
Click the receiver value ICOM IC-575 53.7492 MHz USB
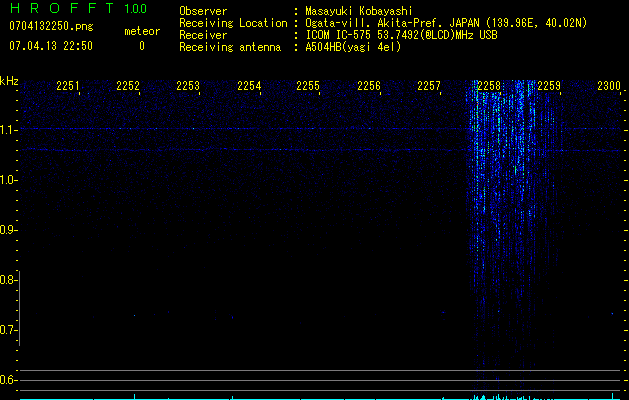point(401,35)
